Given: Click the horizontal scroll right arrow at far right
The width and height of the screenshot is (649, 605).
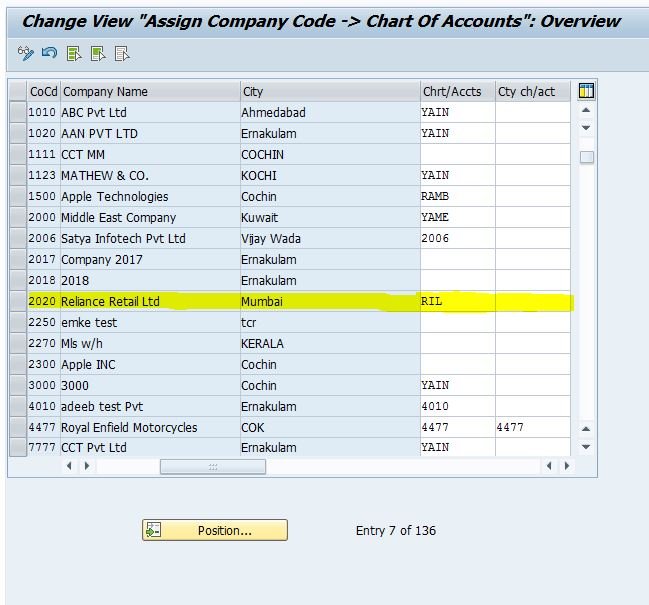Looking at the screenshot, I should click(x=567, y=466).
